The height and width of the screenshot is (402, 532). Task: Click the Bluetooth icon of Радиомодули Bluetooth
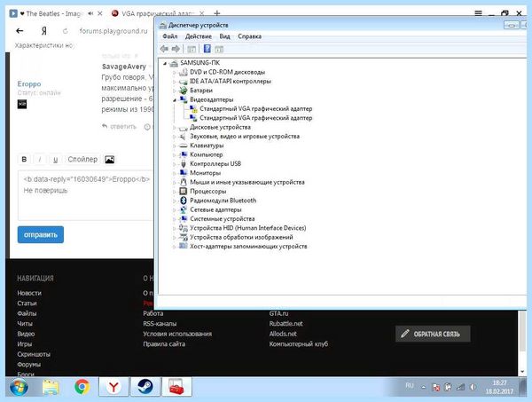click(x=184, y=201)
